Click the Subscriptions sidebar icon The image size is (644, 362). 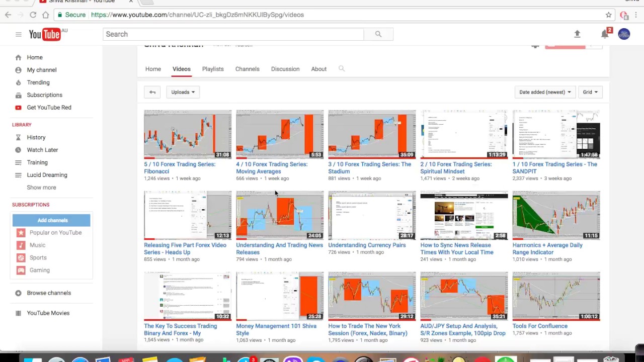[18, 95]
